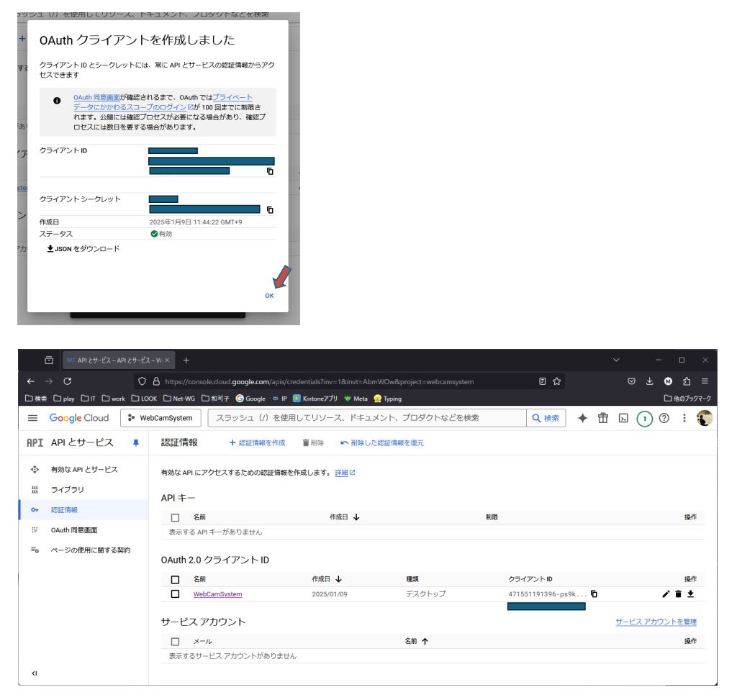Click the Google Cloud logo
Screen dimensions: 737x700
click(x=79, y=418)
